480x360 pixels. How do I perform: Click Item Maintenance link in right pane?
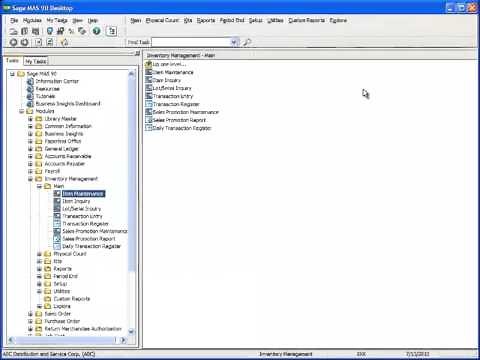coord(173,72)
